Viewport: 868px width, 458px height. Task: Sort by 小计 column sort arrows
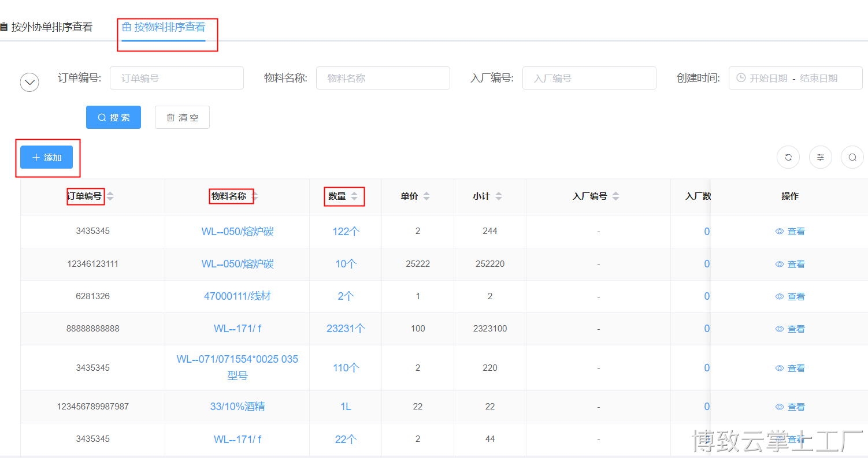[498, 196]
